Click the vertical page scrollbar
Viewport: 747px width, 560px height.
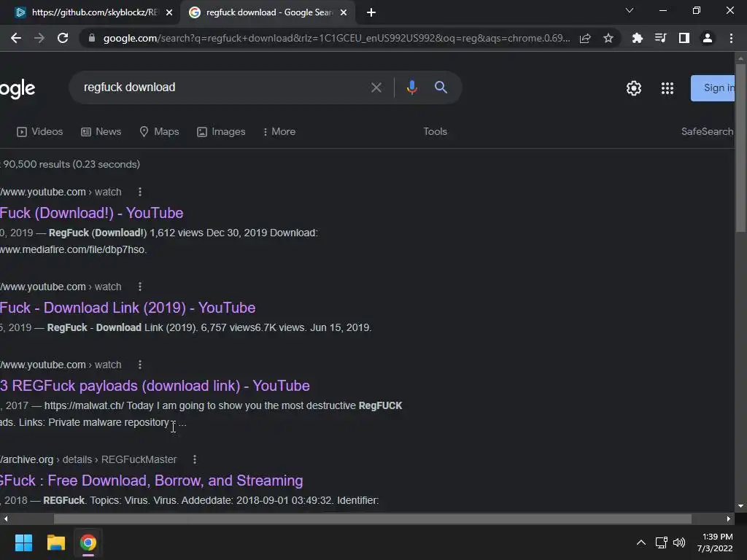coord(740,149)
